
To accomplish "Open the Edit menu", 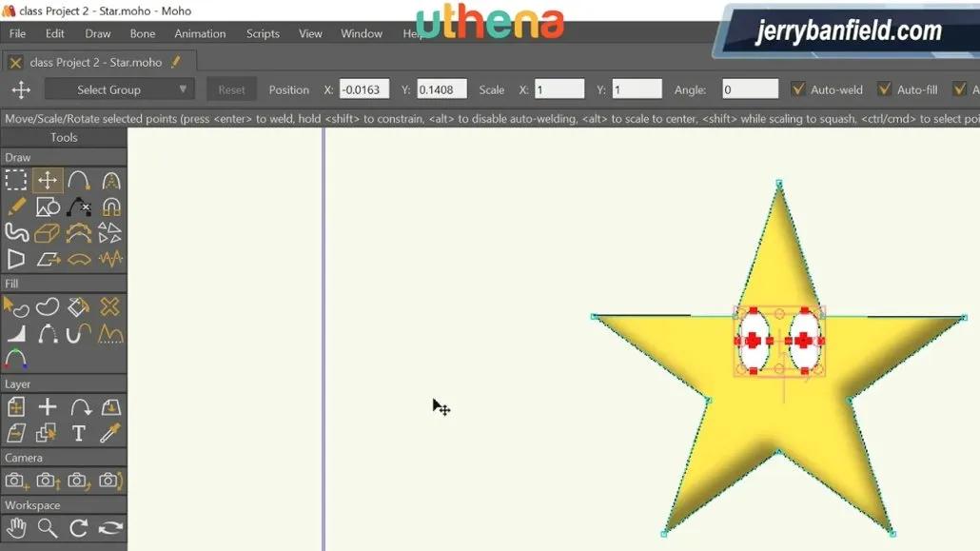I will tap(55, 33).
